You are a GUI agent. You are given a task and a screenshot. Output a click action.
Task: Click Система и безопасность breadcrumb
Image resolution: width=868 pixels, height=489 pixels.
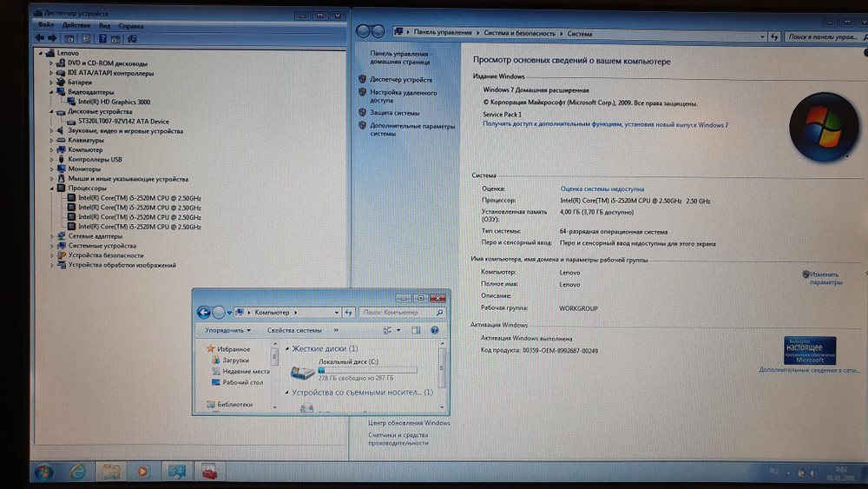[x=519, y=33]
